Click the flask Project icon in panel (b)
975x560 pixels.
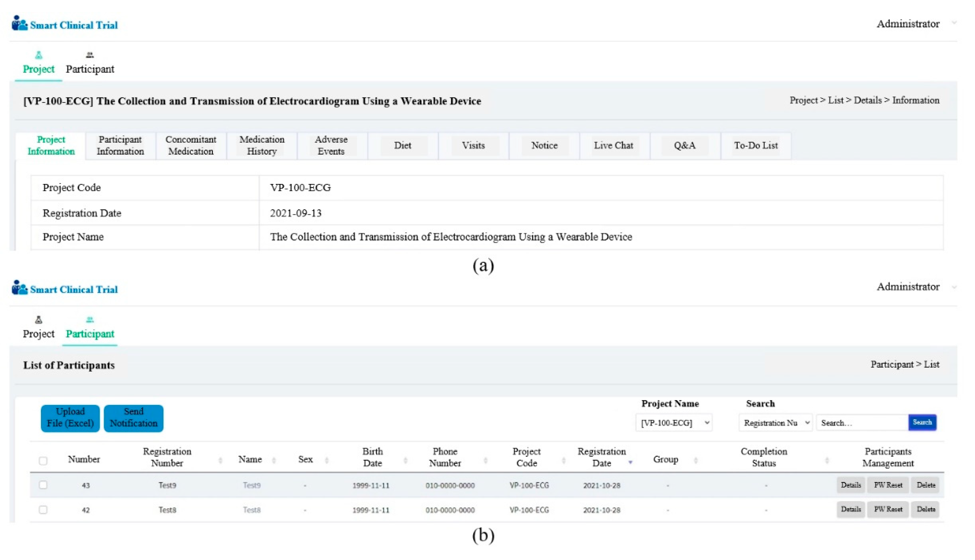tap(38, 320)
